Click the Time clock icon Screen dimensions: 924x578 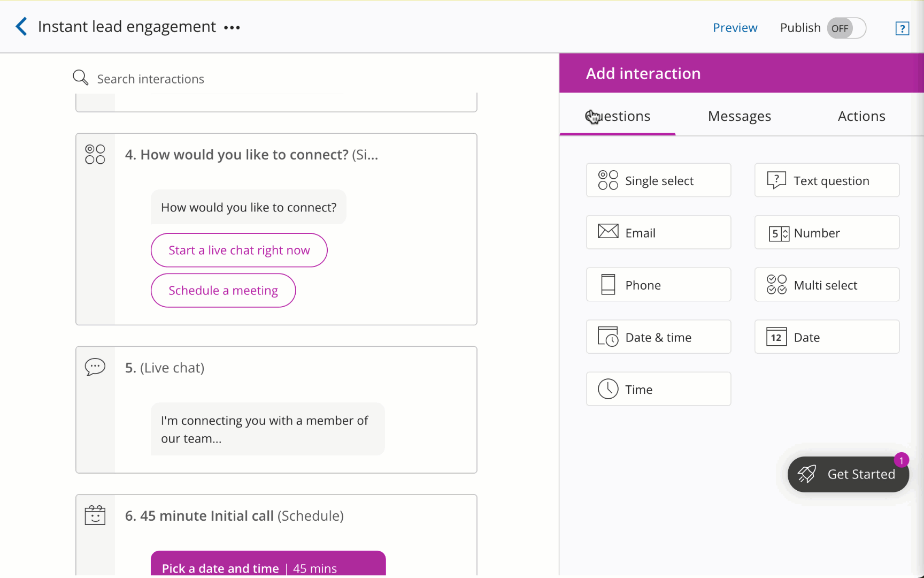(608, 389)
